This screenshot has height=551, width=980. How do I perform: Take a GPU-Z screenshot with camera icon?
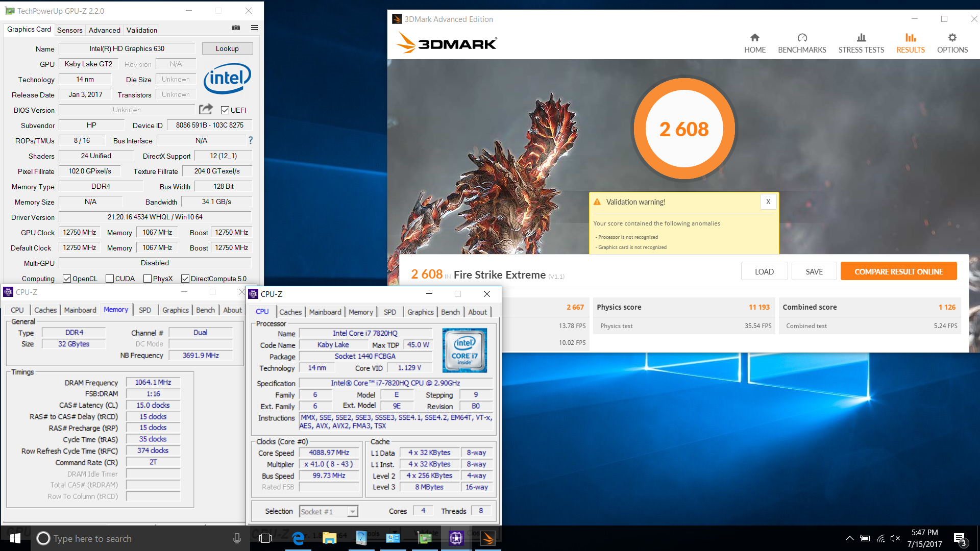click(x=236, y=28)
